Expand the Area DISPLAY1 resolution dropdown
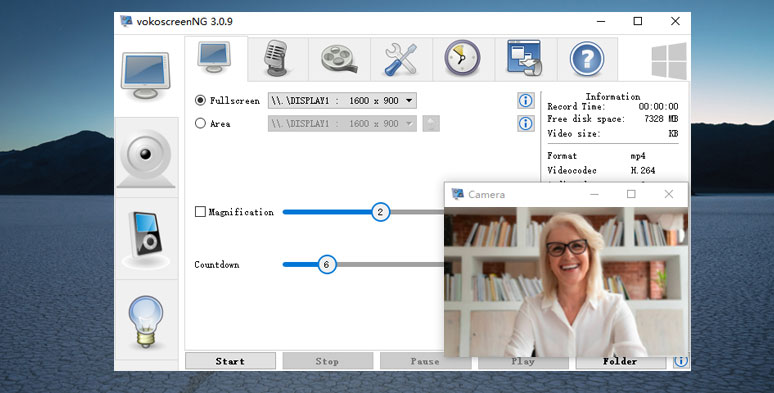Image resolution: width=774 pixels, height=393 pixels. [342, 123]
